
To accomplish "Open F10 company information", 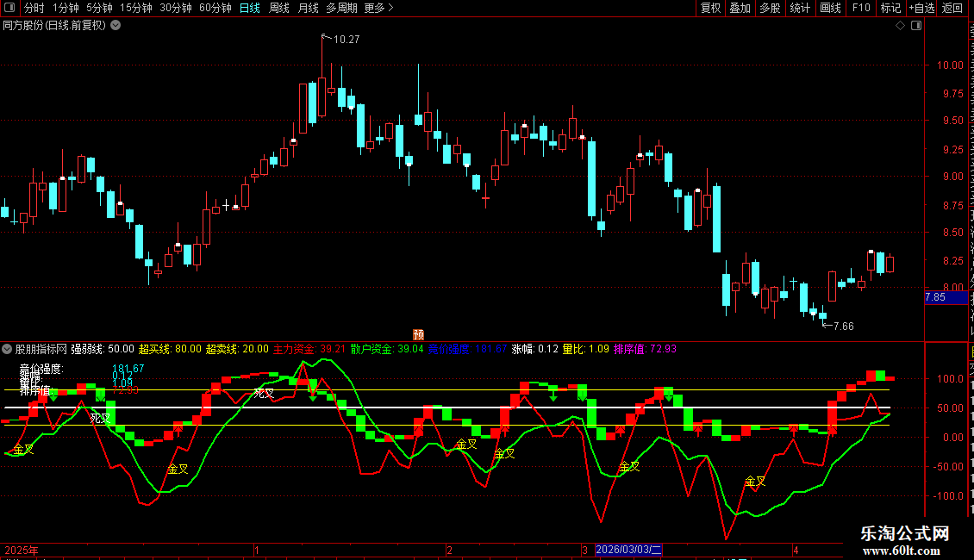I will pyautogui.click(x=860, y=8).
